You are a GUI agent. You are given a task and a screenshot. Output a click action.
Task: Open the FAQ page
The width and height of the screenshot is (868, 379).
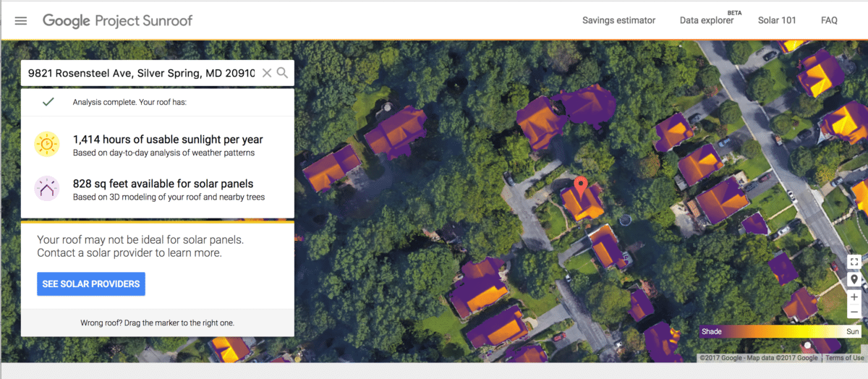click(829, 20)
